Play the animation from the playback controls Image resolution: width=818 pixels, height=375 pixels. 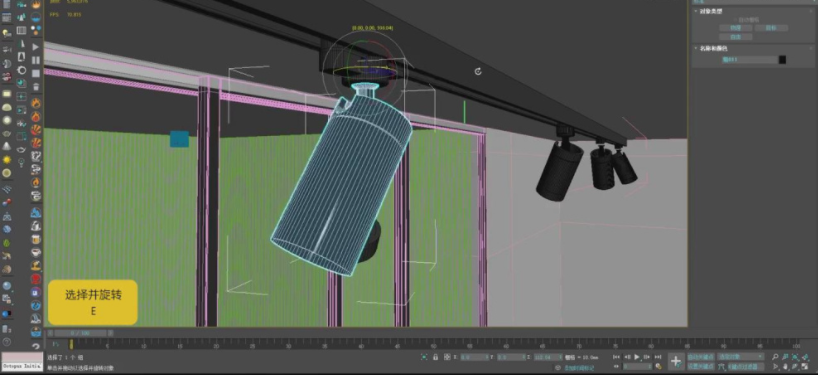point(636,357)
